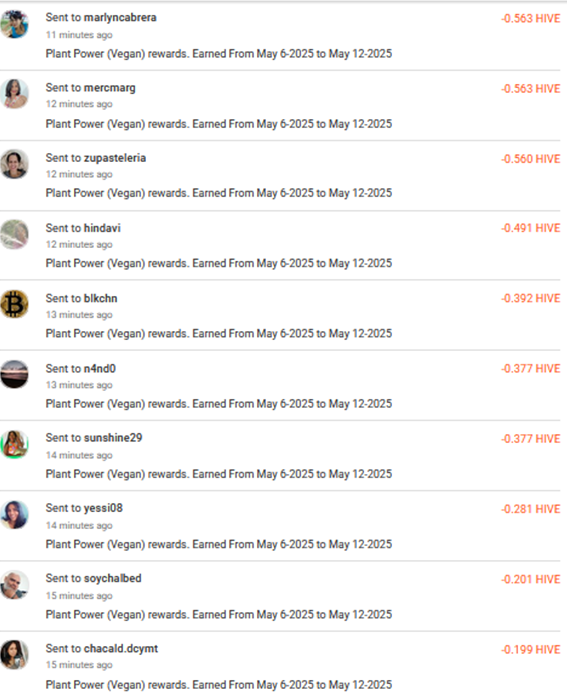Click hindavi's profile avatar
The image size is (567, 698).
click(14, 234)
